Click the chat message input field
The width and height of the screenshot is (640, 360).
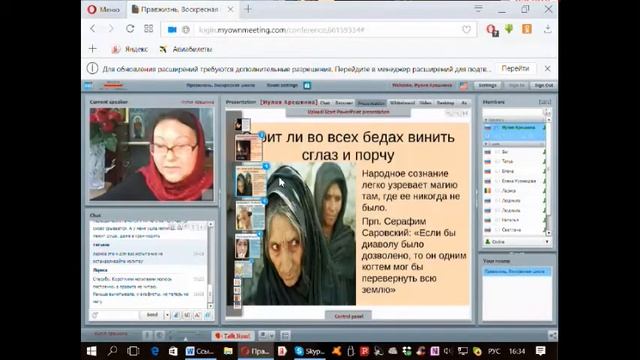coord(118,315)
